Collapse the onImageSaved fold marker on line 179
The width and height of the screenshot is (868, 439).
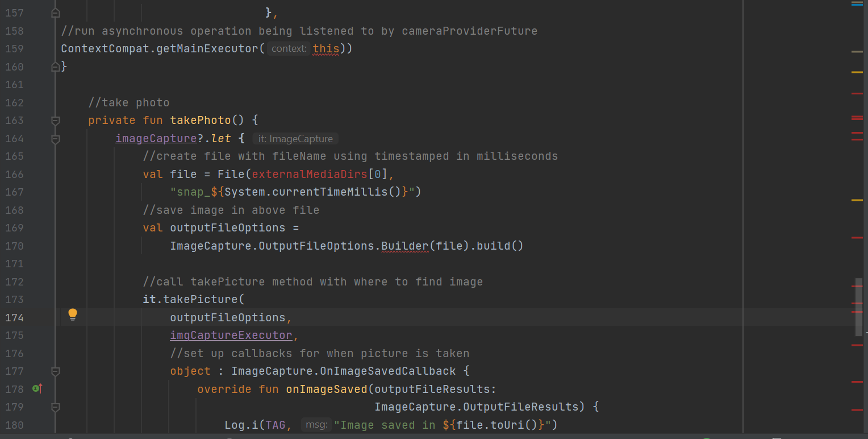tap(55, 407)
